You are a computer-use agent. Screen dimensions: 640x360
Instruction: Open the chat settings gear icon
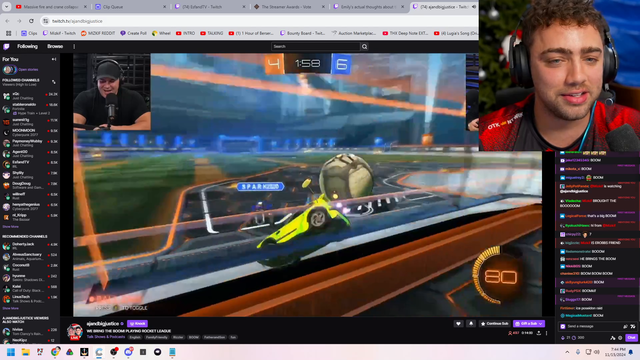(620, 338)
